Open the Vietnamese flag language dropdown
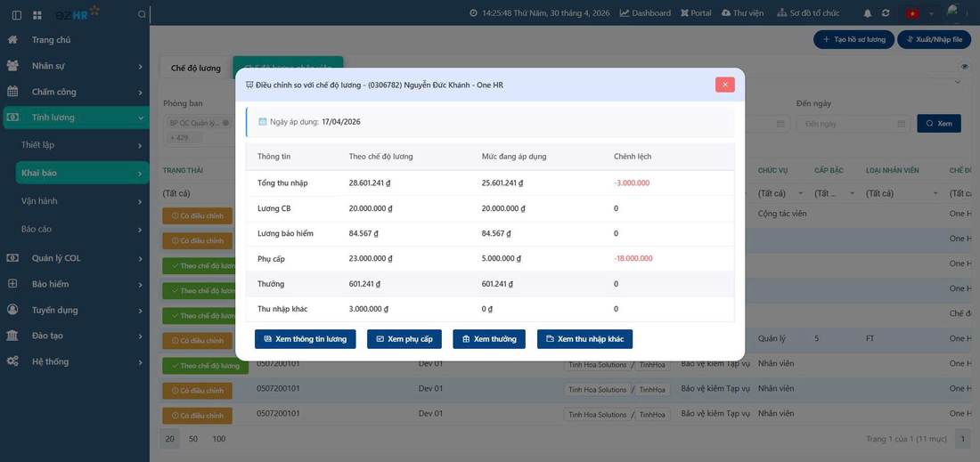The image size is (980, 462). tap(920, 13)
